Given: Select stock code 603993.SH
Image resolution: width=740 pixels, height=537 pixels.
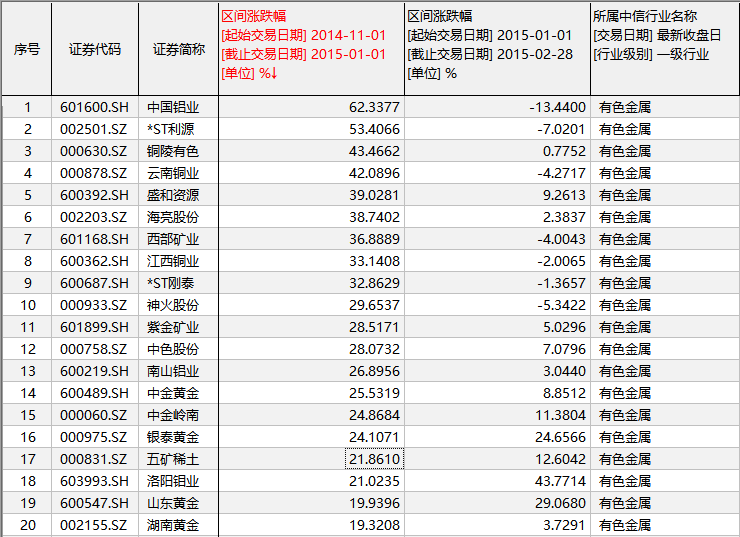Looking at the screenshot, I should pyautogui.click(x=94, y=481).
